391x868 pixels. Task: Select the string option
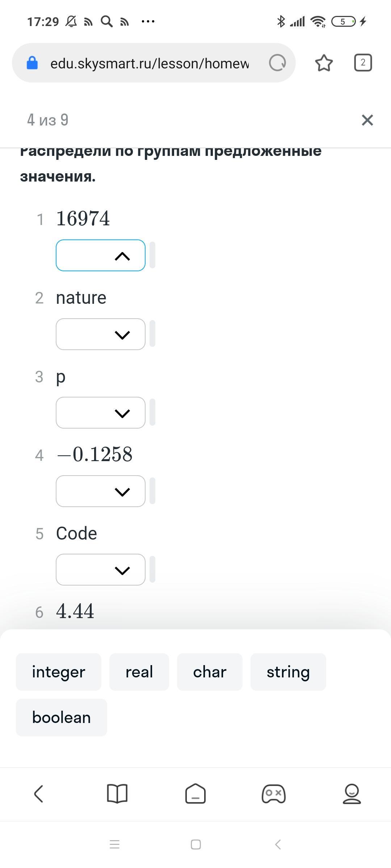(288, 672)
